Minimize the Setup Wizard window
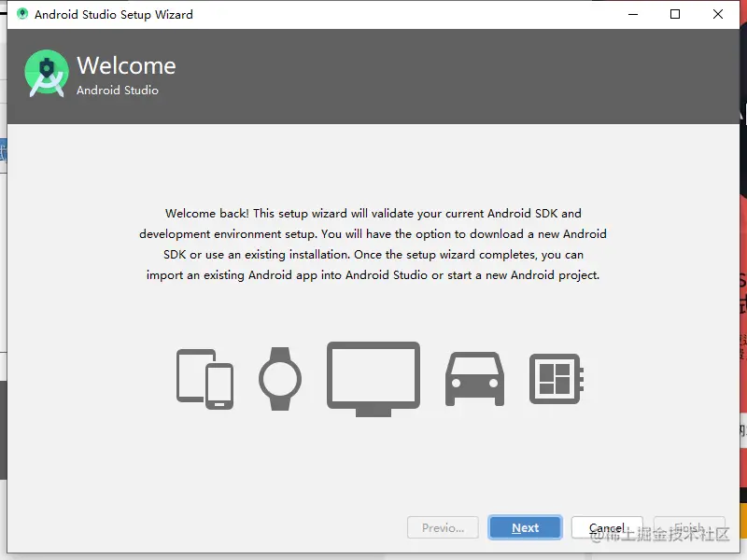Viewport: 747px width, 560px height. click(x=633, y=14)
